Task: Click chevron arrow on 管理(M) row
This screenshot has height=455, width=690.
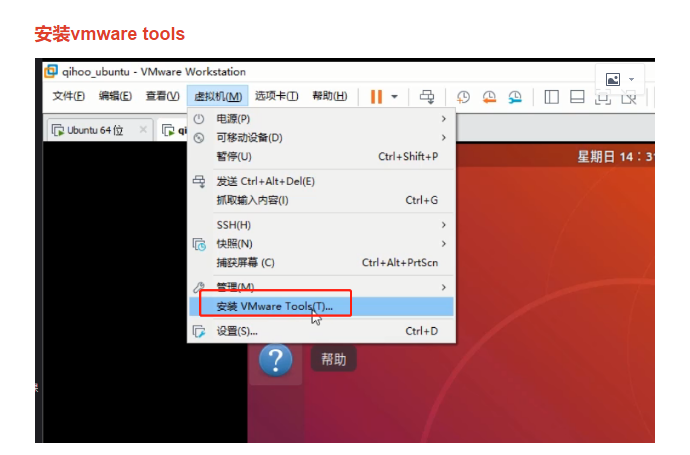Action: point(444,287)
